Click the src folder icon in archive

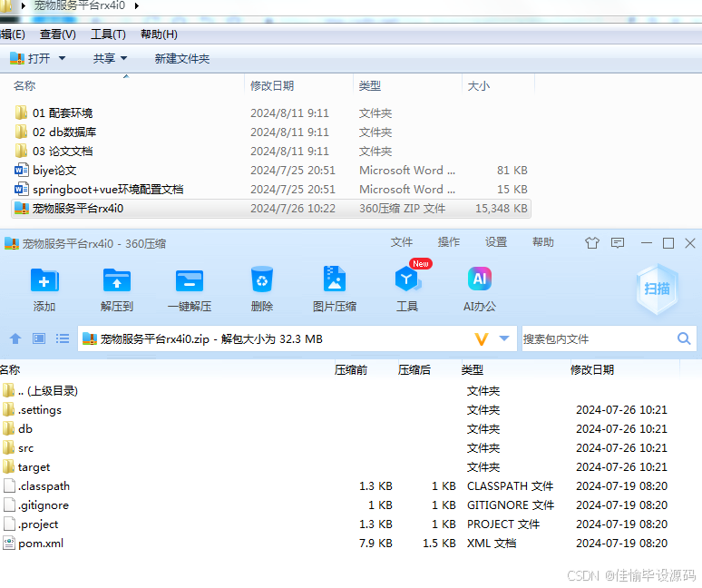click(x=8, y=448)
